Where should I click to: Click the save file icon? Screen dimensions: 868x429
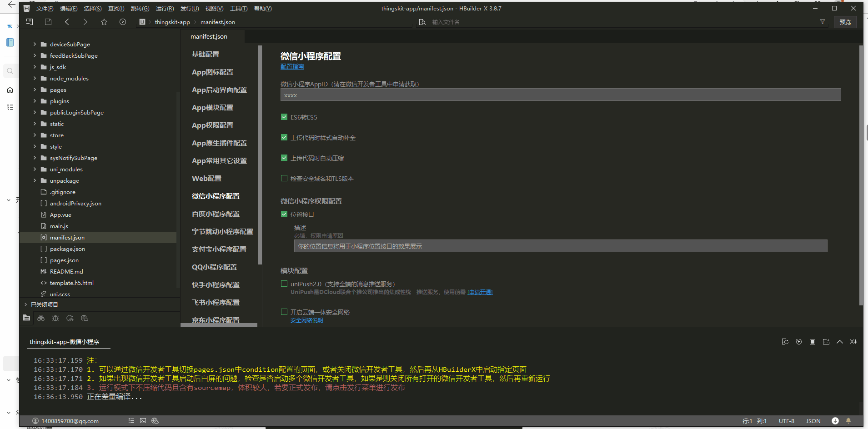pyautogui.click(x=48, y=22)
